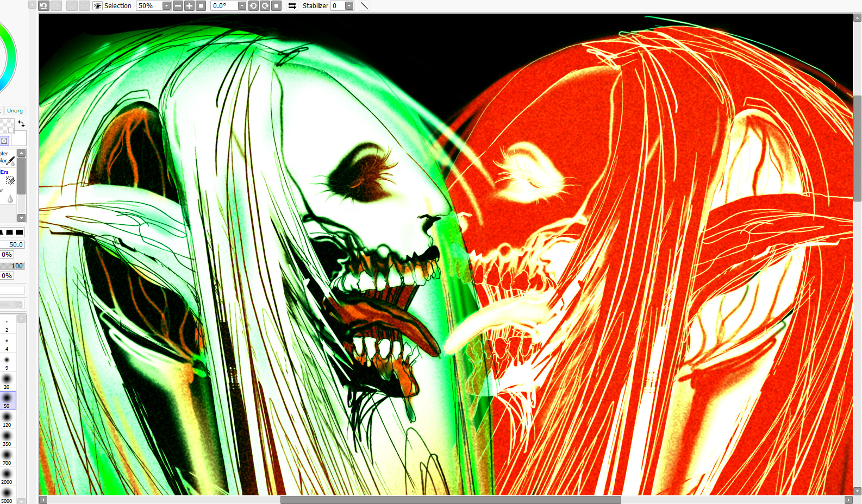The width and height of the screenshot is (862, 504).
Task: Choose the 120 brush size preset
Action: coord(7,420)
